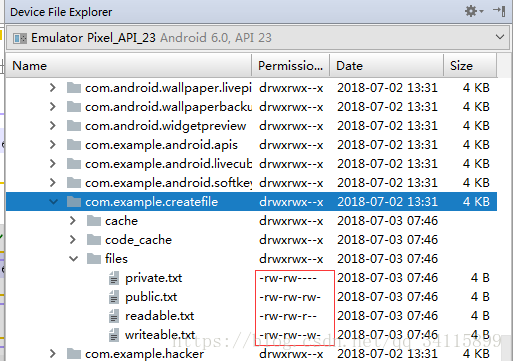This screenshot has width=513, height=361.
Task: Sort by the Date column header
Action: [x=386, y=66]
